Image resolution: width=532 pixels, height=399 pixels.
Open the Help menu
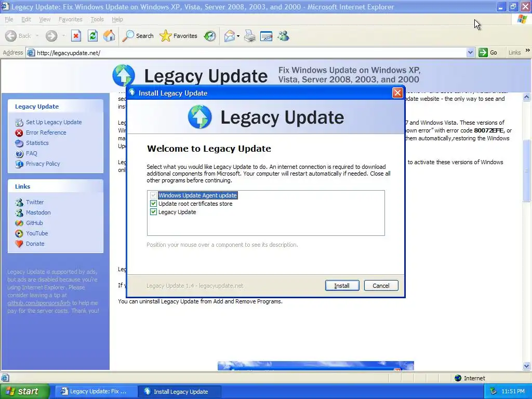pos(117,19)
